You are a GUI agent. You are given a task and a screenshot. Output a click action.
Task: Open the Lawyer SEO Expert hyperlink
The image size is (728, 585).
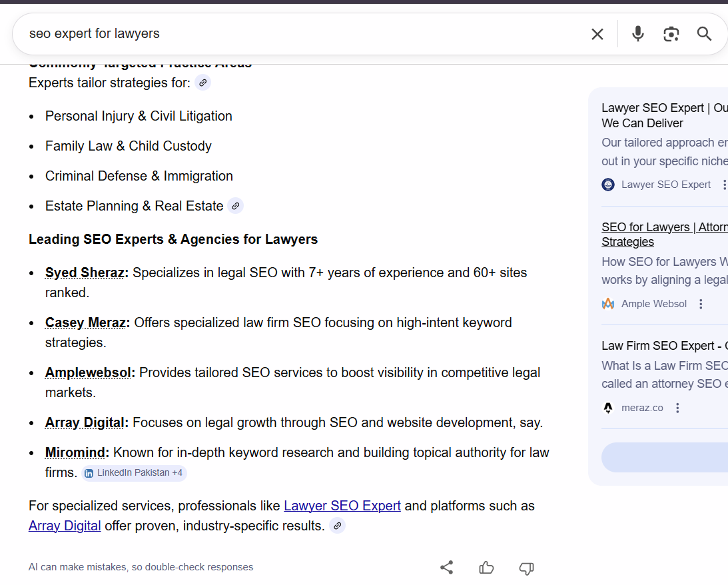click(x=342, y=505)
